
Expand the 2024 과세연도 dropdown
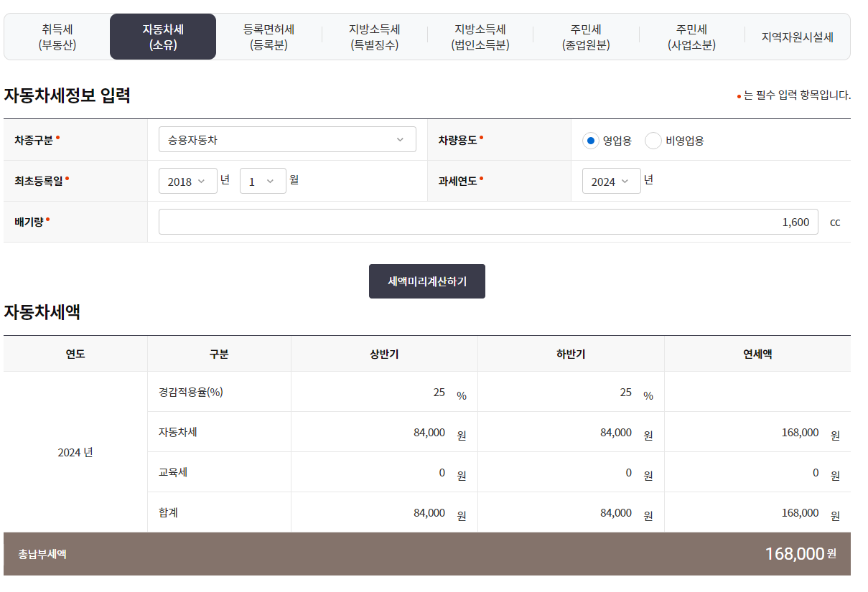(x=611, y=181)
